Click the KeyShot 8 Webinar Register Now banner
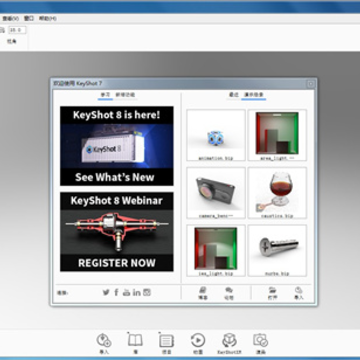The width and height of the screenshot is (360, 360). tap(117, 232)
